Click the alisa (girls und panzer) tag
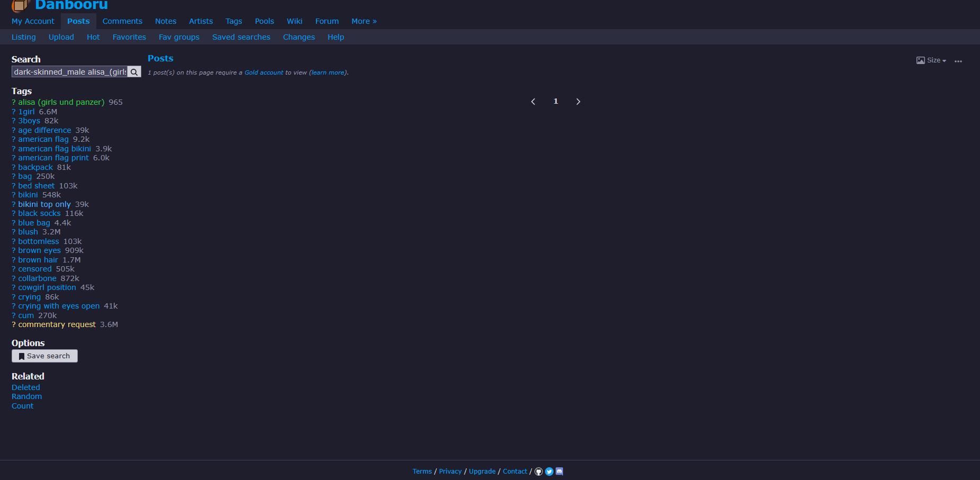The width and height of the screenshot is (980, 480). pos(61,102)
